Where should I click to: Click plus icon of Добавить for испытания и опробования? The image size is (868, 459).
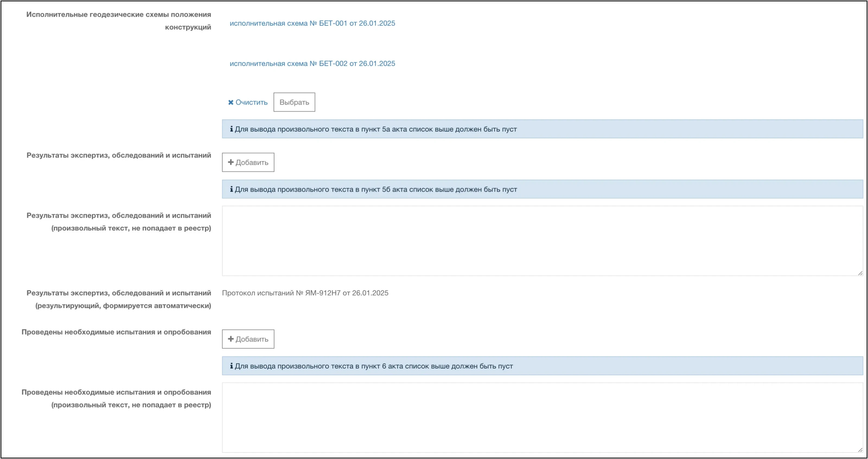231,339
